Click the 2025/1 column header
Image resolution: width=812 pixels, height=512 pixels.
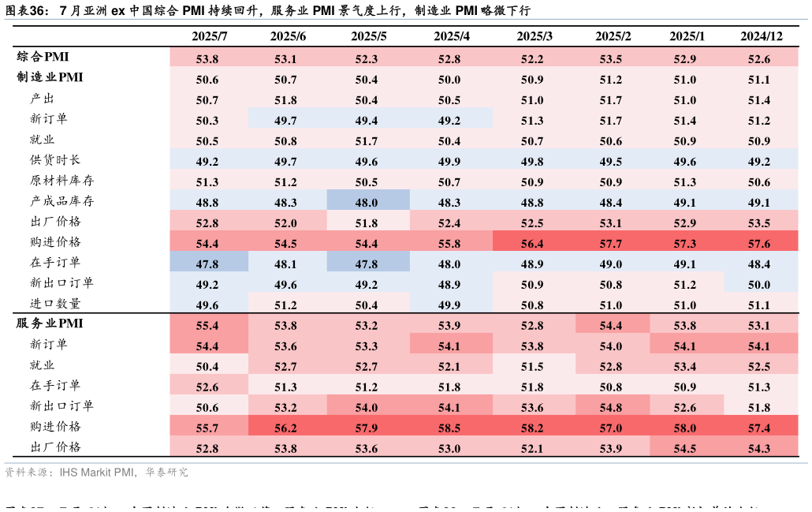tap(687, 36)
